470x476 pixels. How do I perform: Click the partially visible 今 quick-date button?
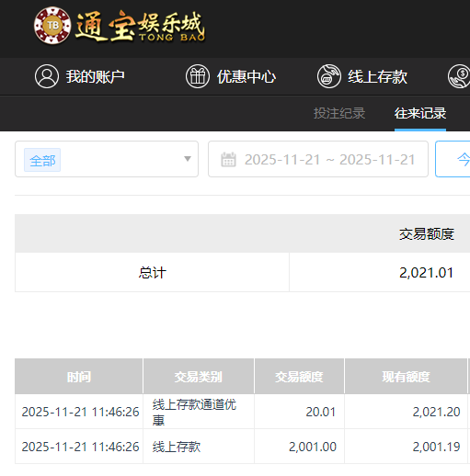coord(453,159)
